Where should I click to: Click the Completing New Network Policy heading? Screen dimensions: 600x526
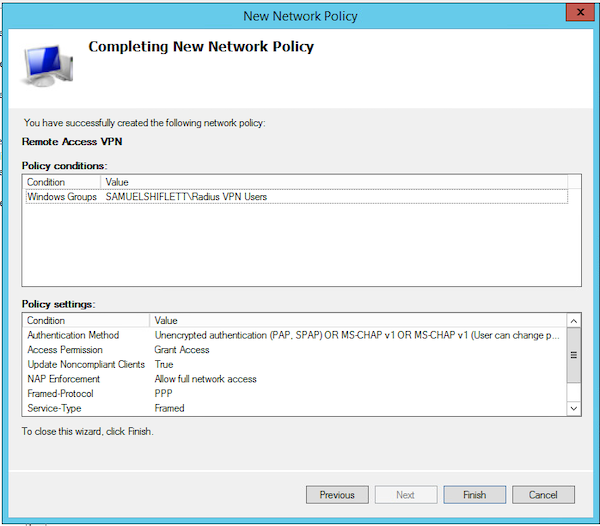pyautogui.click(x=201, y=47)
